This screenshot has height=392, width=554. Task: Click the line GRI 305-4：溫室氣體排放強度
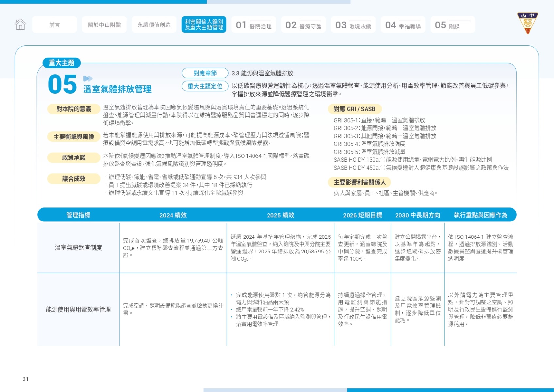point(369,144)
